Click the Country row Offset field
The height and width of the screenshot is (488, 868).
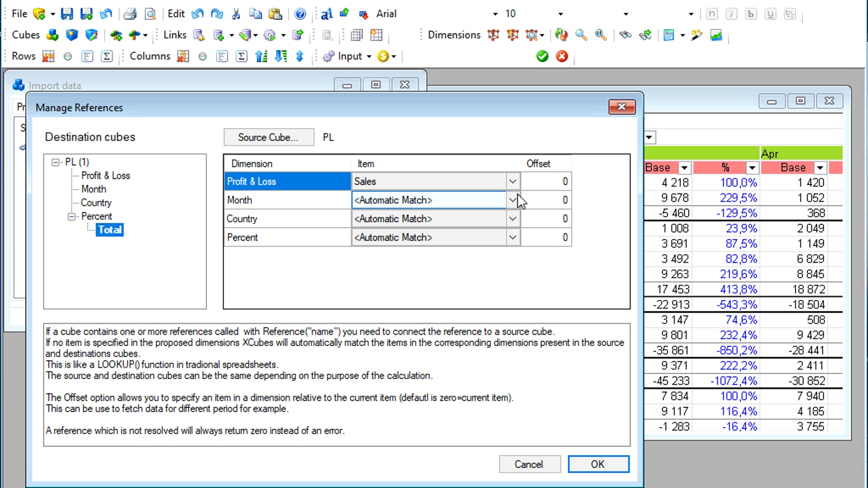(546, 219)
